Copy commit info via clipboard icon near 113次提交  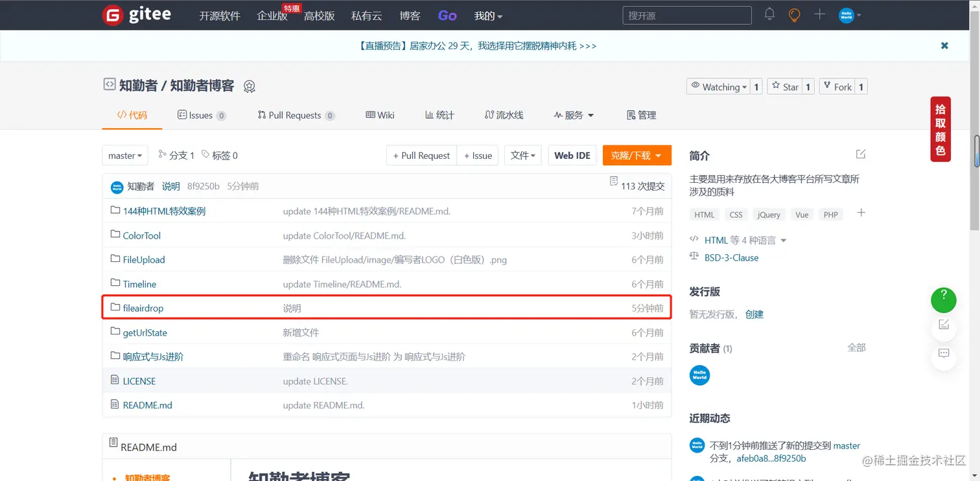[x=613, y=182]
